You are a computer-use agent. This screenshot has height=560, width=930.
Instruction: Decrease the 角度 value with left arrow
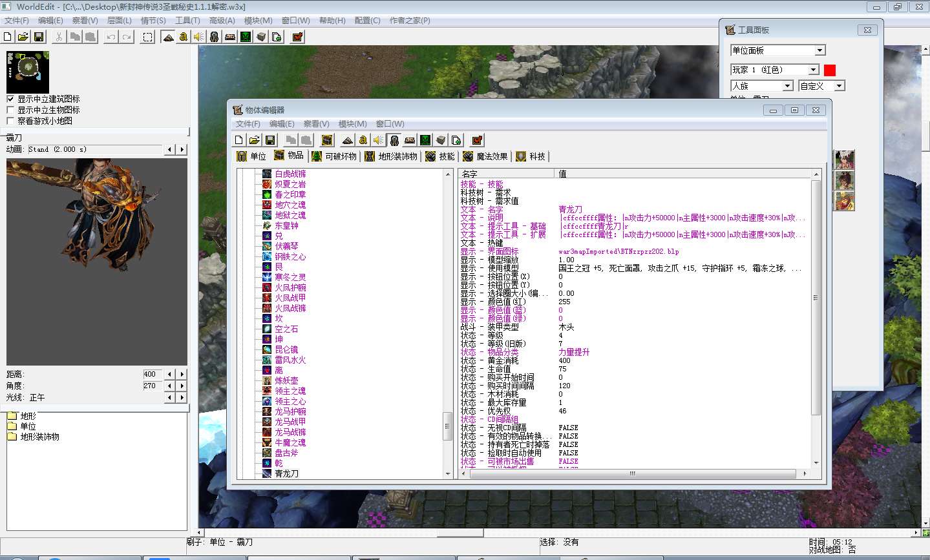[x=170, y=386]
